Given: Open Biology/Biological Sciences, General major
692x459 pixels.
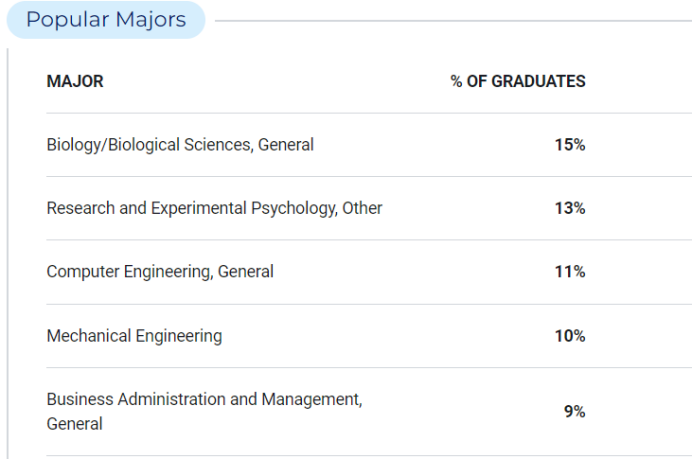Looking at the screenshot, I should point(180,145).
